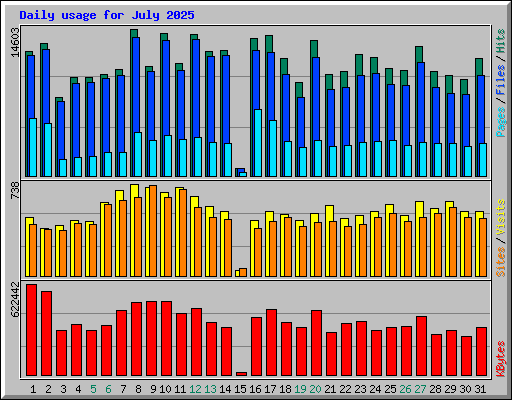Image resolution: width=512 pixels, height=400 pixels.
Task: Click the orange Sites bar for day 9
Action: pyautogui.click(x=153, y=231)
